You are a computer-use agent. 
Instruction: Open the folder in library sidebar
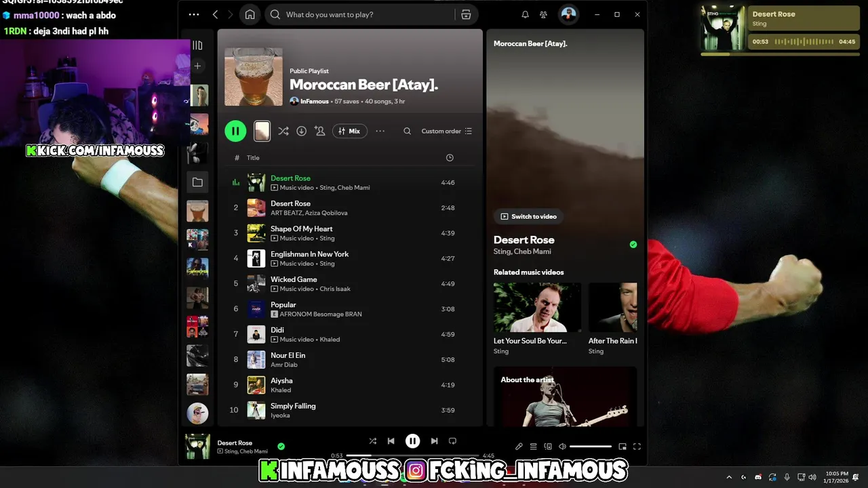click(197, 182)
